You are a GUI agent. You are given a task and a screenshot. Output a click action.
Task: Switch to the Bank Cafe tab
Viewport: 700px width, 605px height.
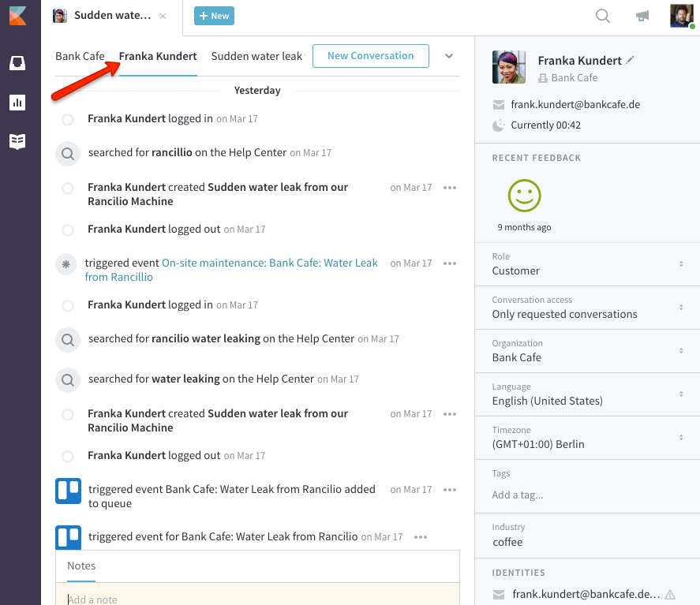pyautogui.click(x=80, y=56)
